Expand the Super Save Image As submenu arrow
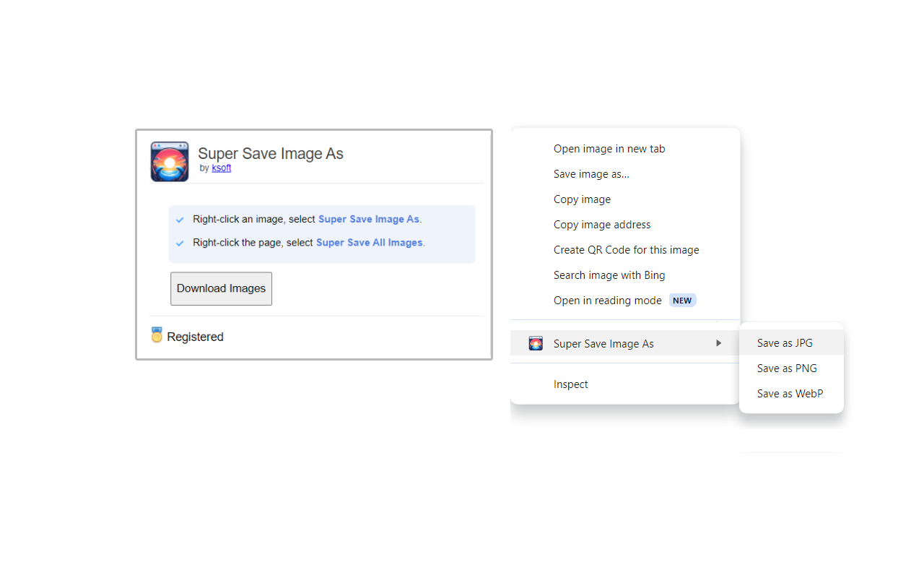 point(718,343)
